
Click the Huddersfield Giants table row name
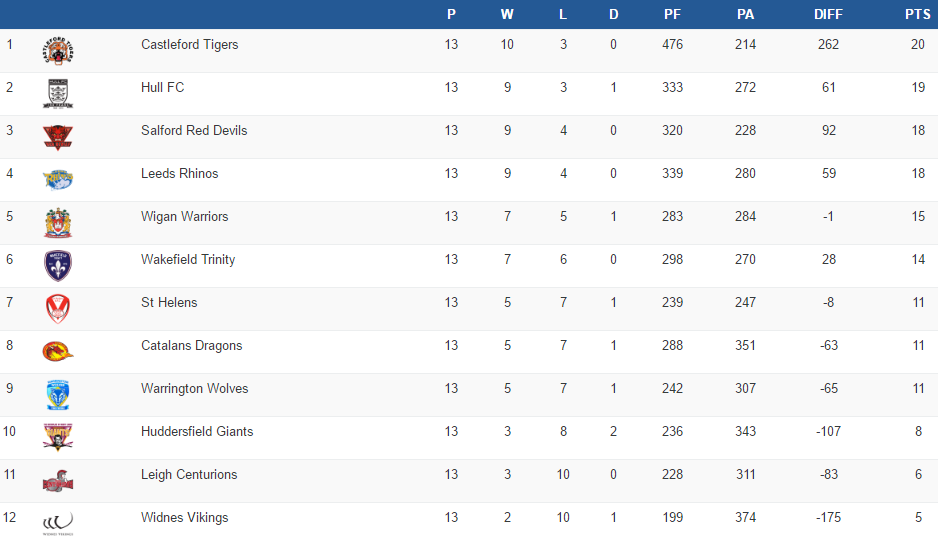tap(197, 431)
